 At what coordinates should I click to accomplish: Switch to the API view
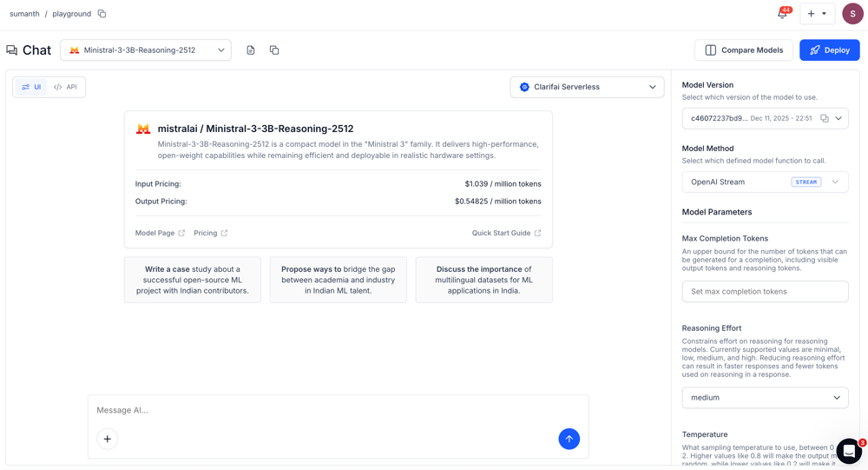(66, 87)
